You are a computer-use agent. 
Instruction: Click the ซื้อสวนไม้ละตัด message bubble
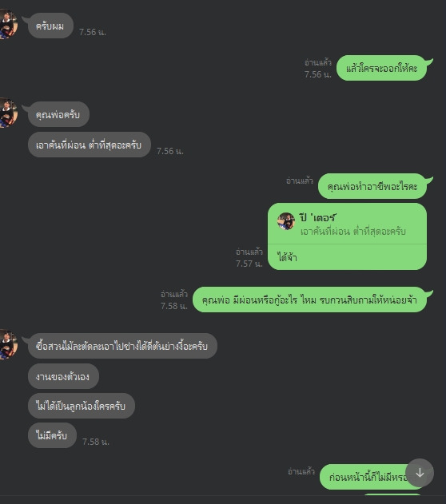122,346
